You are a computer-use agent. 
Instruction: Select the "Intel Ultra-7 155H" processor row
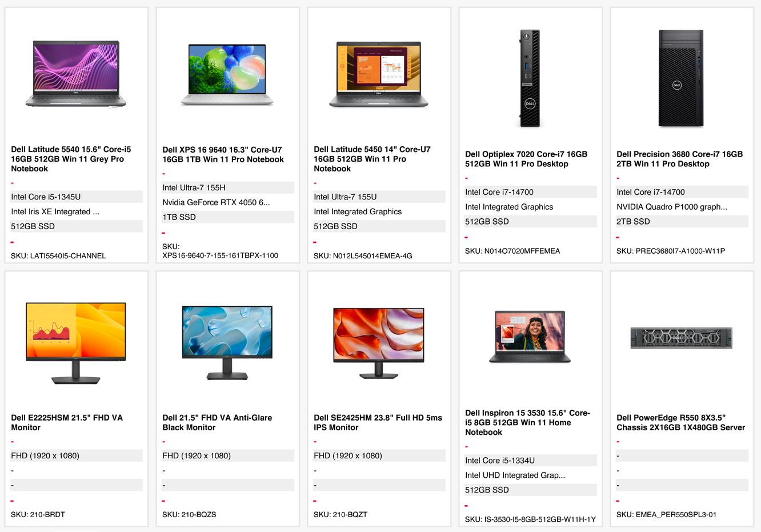pos(228,187)
